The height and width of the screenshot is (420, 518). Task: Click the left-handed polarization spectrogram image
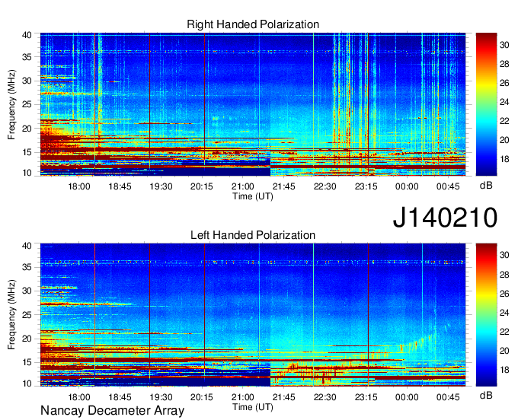253,315
